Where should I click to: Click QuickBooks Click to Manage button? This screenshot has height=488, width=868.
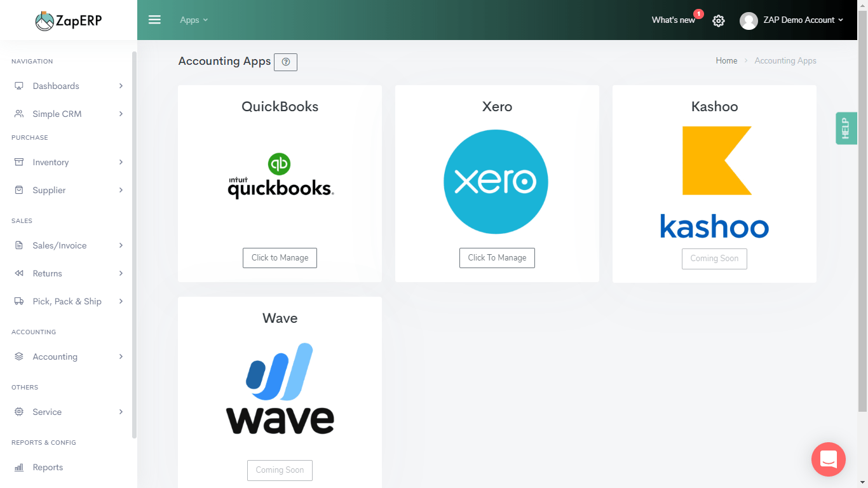click(280, 258)
